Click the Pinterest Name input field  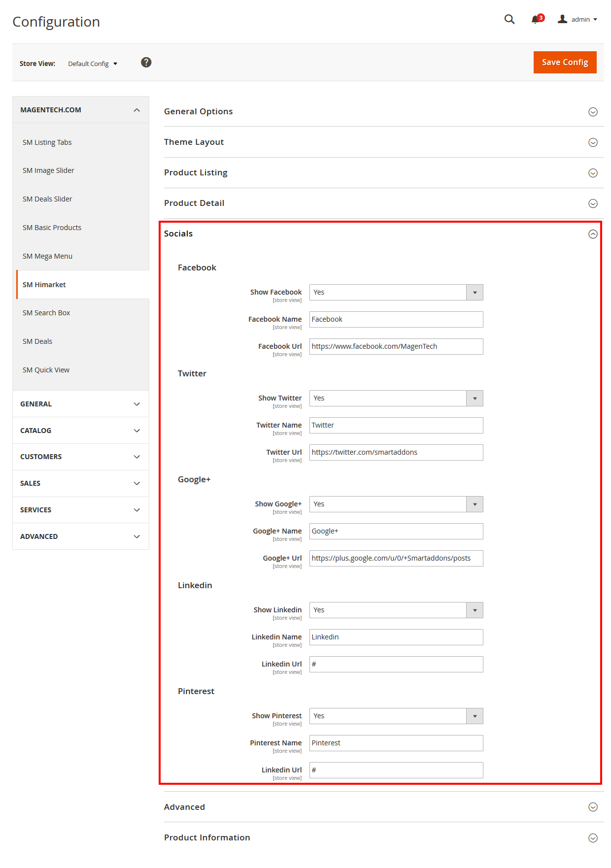(x=396, y=743)
